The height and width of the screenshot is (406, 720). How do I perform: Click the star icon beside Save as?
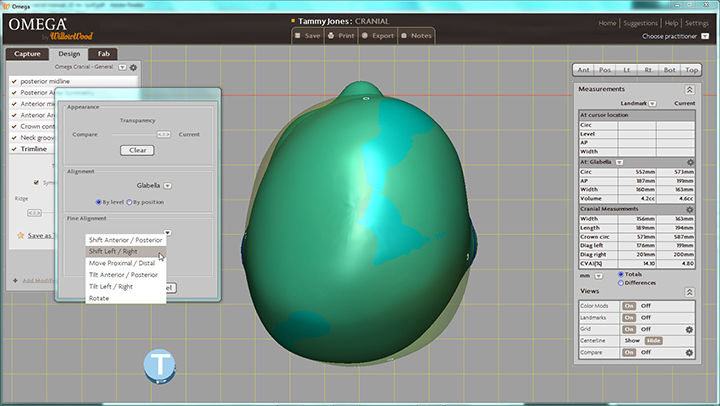click(19, 235)
